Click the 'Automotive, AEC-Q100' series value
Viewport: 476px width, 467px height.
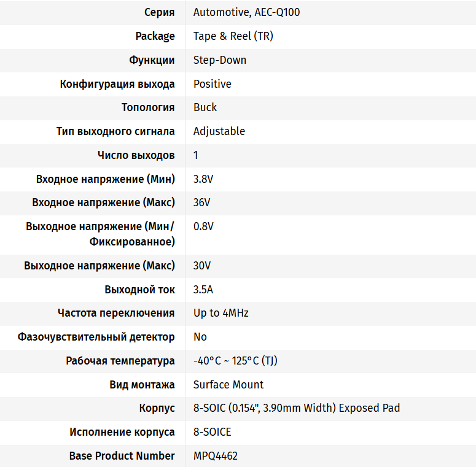click(x=246, y=12)
